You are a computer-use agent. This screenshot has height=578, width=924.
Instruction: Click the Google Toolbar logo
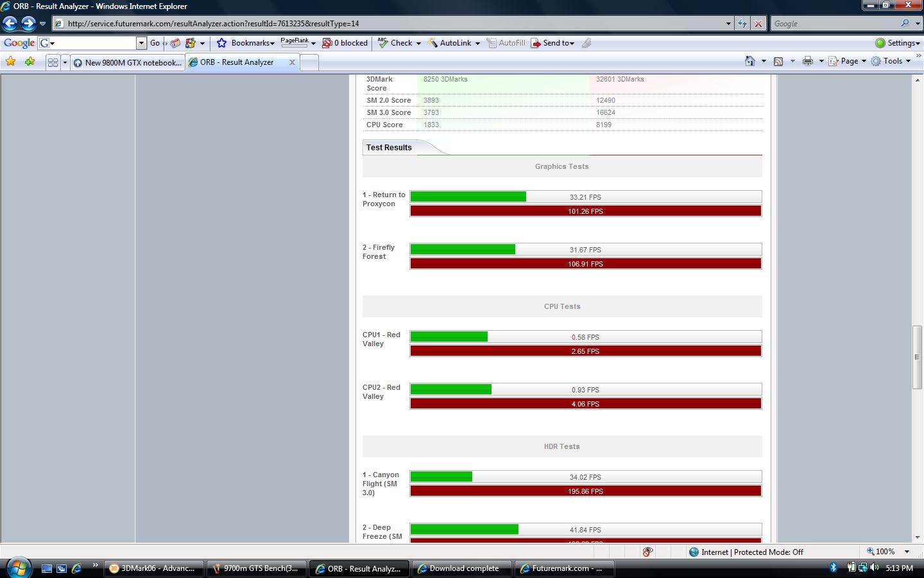pos(19,43)
